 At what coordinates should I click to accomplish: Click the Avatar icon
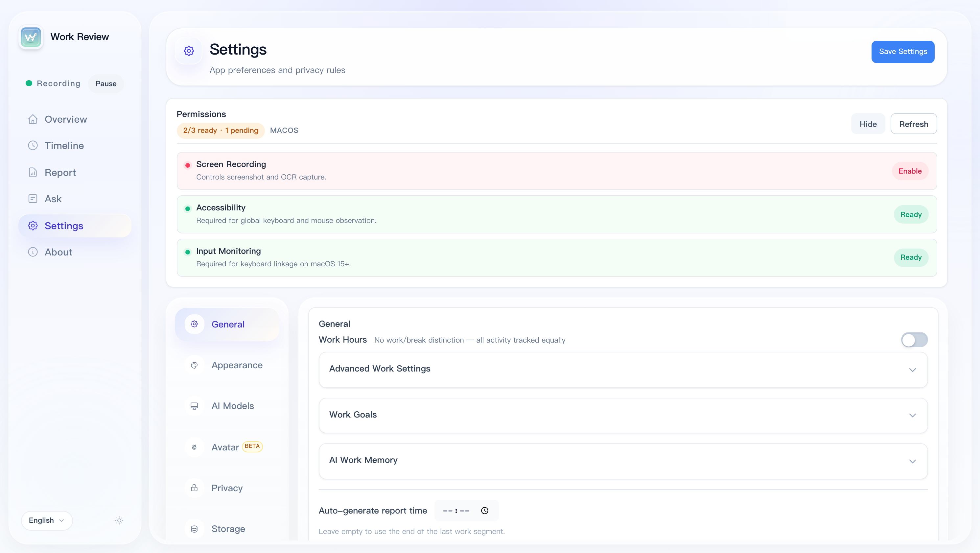coord(195,447)
